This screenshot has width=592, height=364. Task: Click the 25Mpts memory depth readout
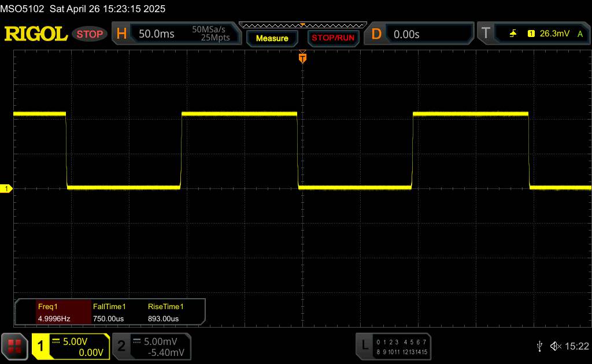pyautogui.click(x=215, y=38)
